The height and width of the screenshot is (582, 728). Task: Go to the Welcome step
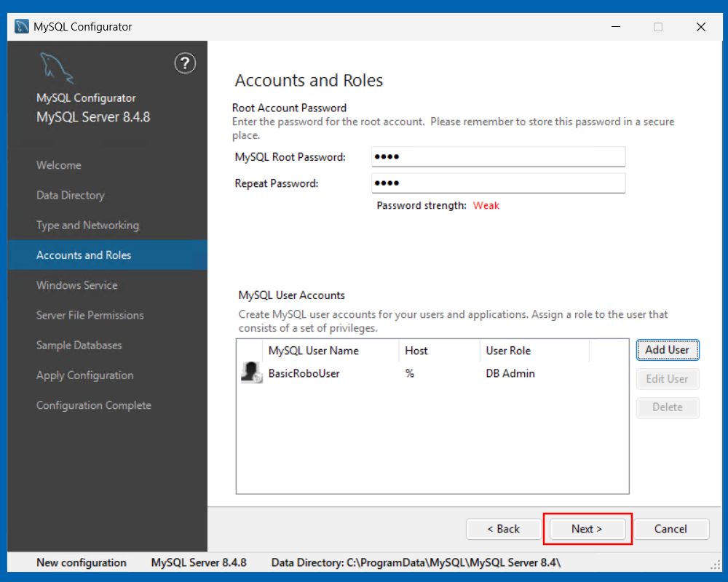click(x=58, y=165)
